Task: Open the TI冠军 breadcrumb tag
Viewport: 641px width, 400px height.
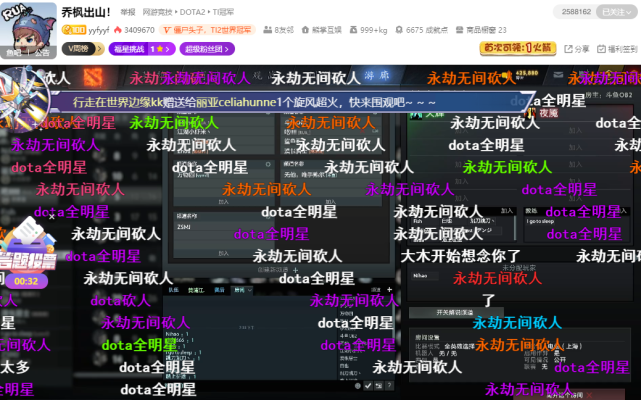Action: point(223,12)
